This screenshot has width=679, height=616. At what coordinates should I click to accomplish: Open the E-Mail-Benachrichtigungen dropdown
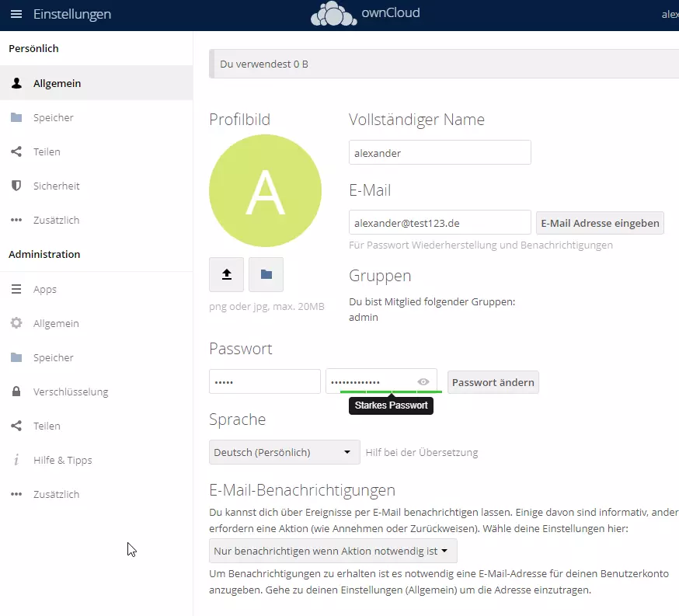[x=333, y=549]
